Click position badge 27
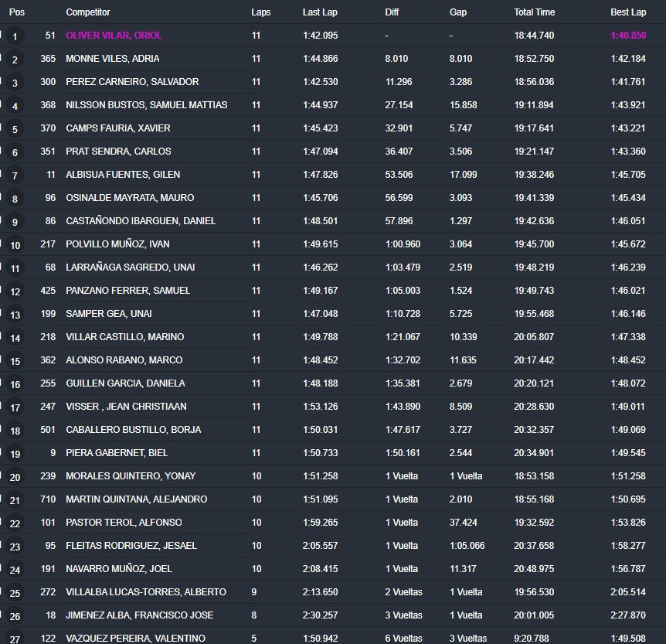 tap(15, 639)
